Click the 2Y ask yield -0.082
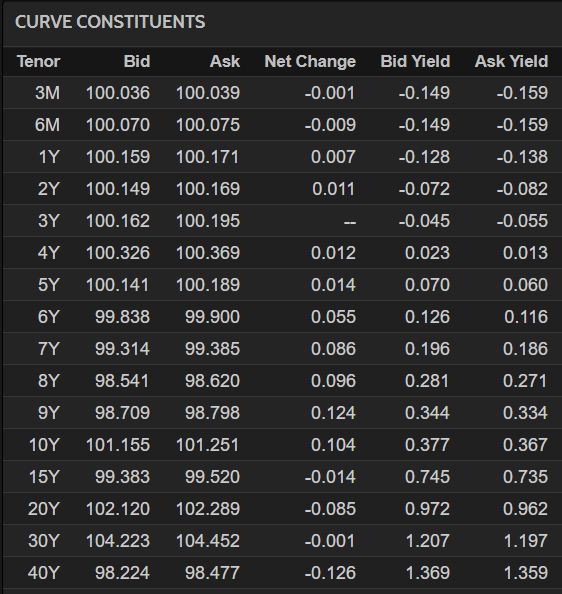Screen dimensions: 562x594 [x=522, y=189]
